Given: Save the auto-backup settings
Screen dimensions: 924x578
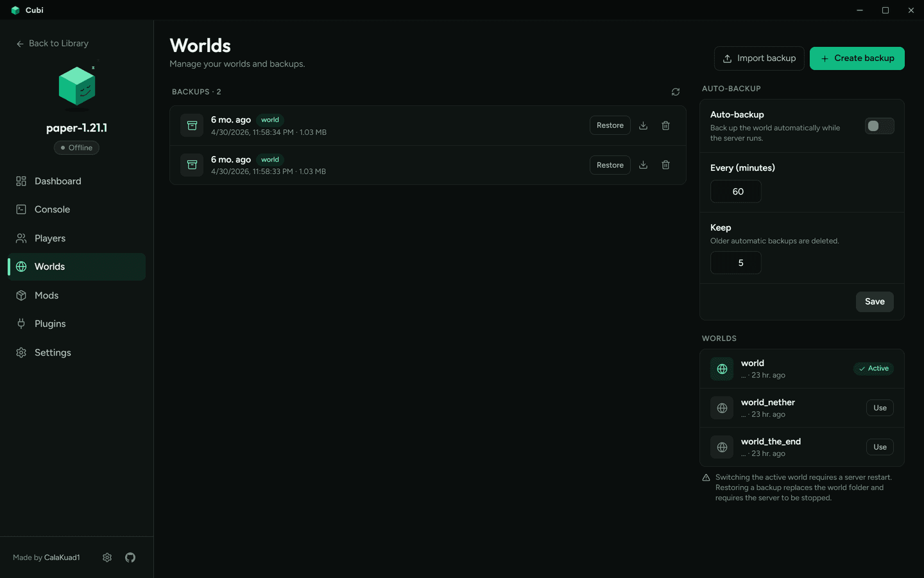Looking at the screenshot, I should 875,302.
